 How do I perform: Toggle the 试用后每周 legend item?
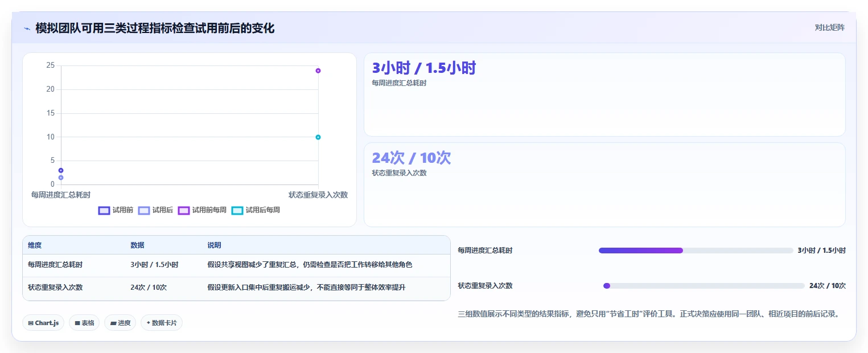[x=256, y=210]
